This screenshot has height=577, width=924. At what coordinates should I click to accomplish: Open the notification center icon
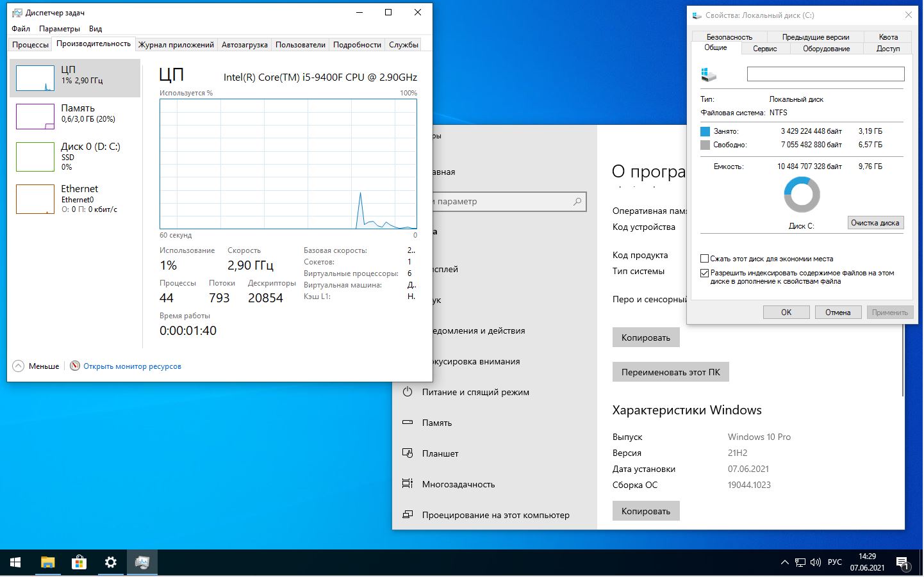click(x=903, y=563)
